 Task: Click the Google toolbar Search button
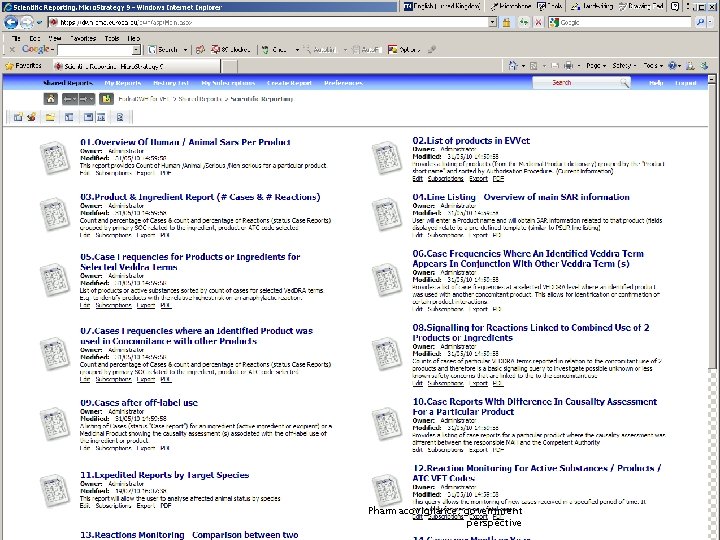pyautogui.click(x=163, y=50)
